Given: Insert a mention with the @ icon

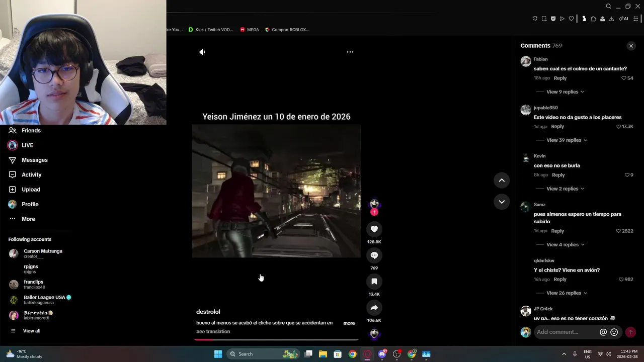Looking at the screenshot, I should (x=603, y=332).
